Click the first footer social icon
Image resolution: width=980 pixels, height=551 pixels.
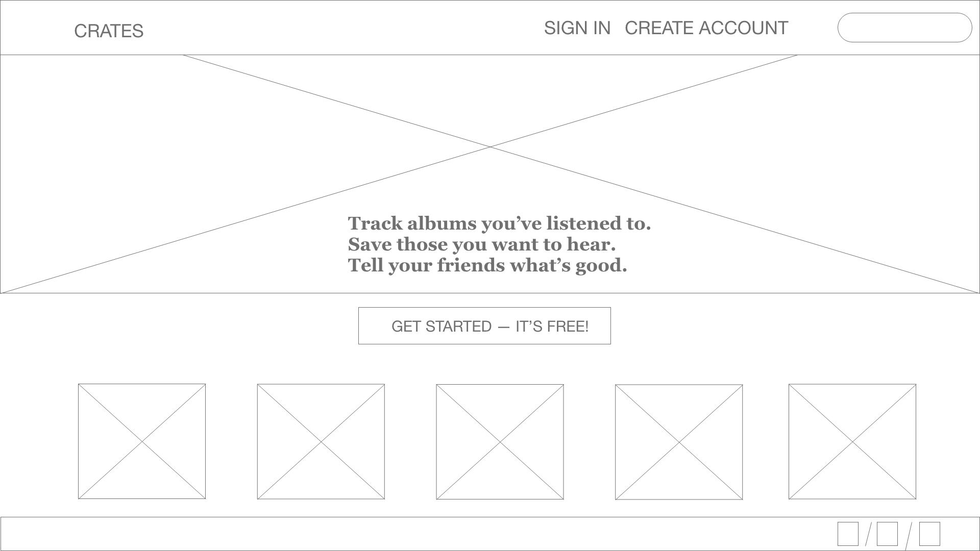(848, 535)
